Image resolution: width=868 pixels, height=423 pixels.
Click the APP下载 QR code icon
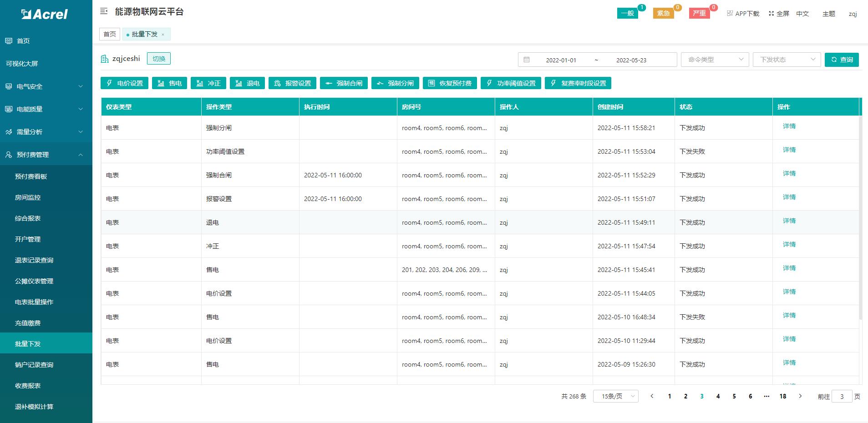coord(730,14)
